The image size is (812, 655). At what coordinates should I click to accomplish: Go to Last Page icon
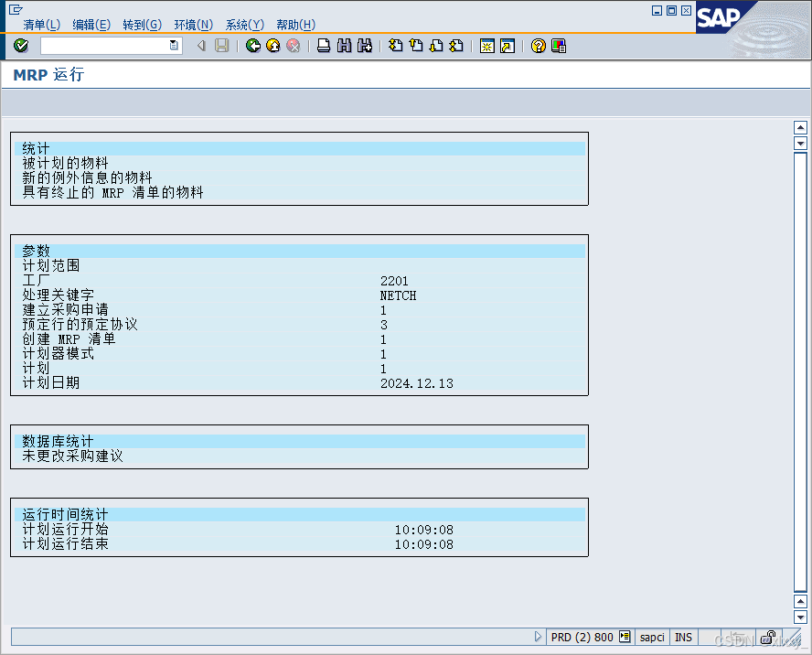(456, 46)
